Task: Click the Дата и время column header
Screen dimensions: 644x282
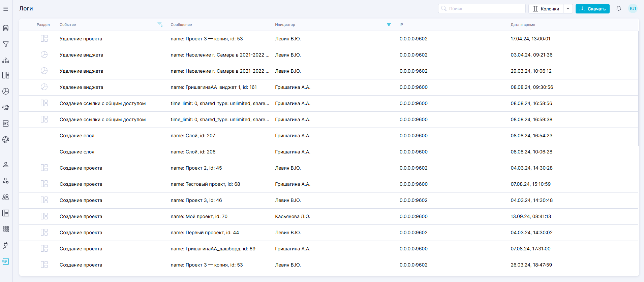Action: tap(523, 25)
